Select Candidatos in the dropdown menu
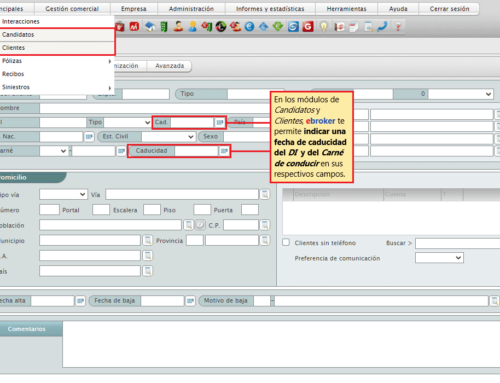 pos(57,35)
